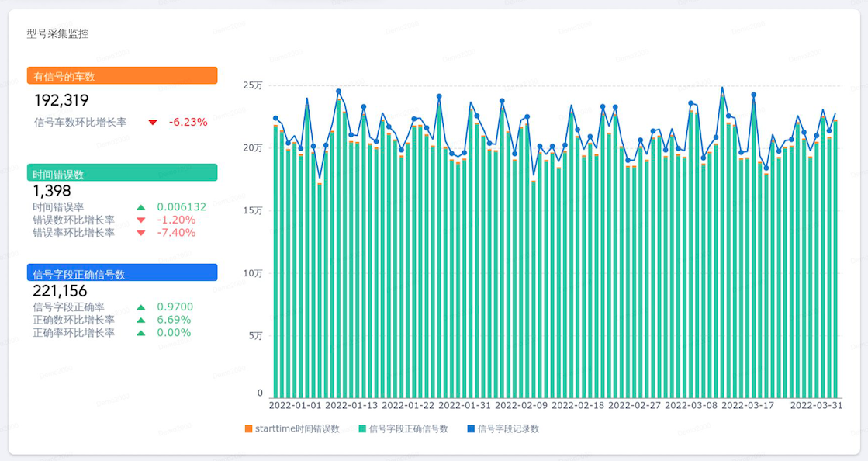Select the green 时间错误数 header
This screenshot has height=461, width=868.
coord(122,173)
